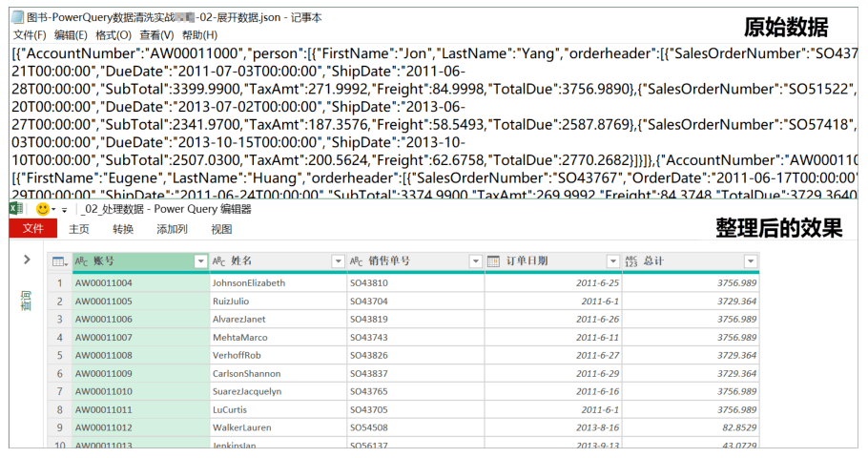
Task: Select the RuizJulio name cell
Action: 278,302
